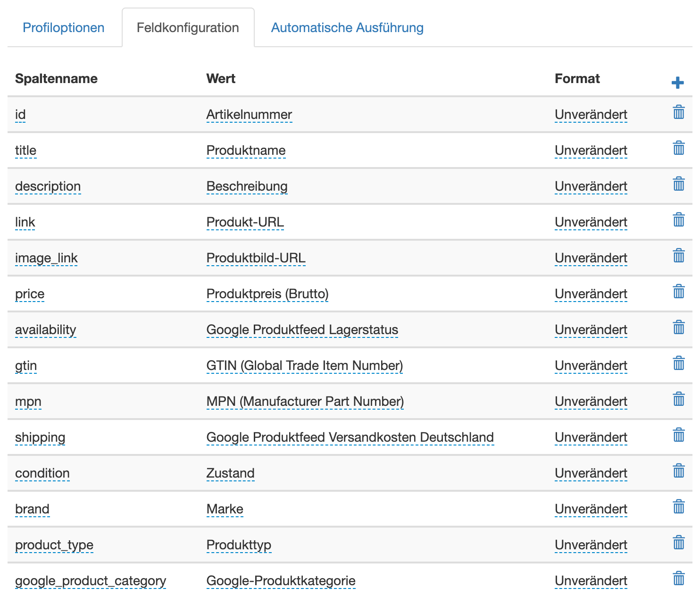Add a new field with the plus icon
Viewport: 700px width, 605px height.
click(678, 83)
